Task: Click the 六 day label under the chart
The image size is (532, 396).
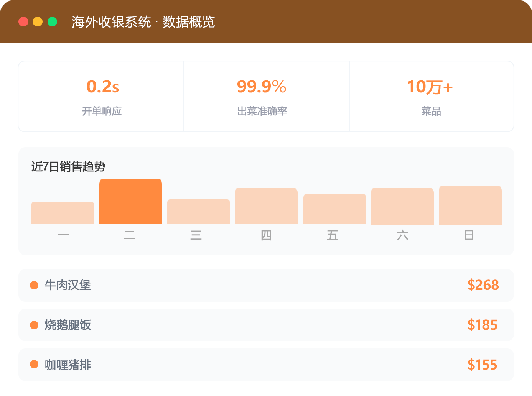Action: 402,235
